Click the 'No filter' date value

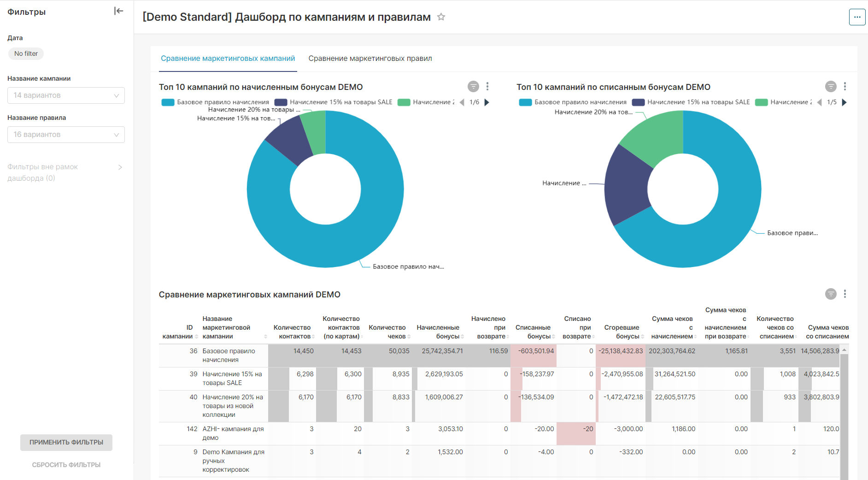[26, 53]
